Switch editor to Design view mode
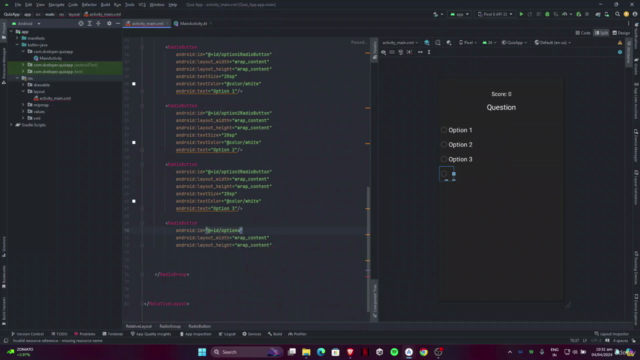The width and height of the screenshot is (640, 360). click(x=621, y=33)
